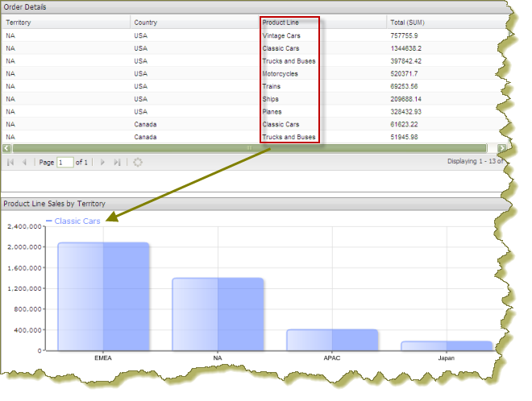Sort by Total (SUM) column header
532x401 pixels.
[407, 23]
